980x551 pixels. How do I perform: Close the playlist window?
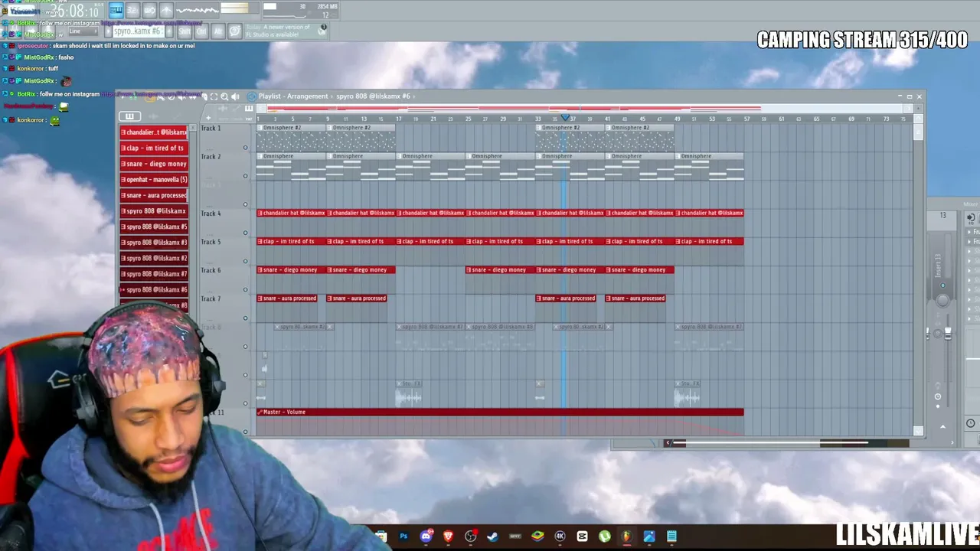pos(919,96)
